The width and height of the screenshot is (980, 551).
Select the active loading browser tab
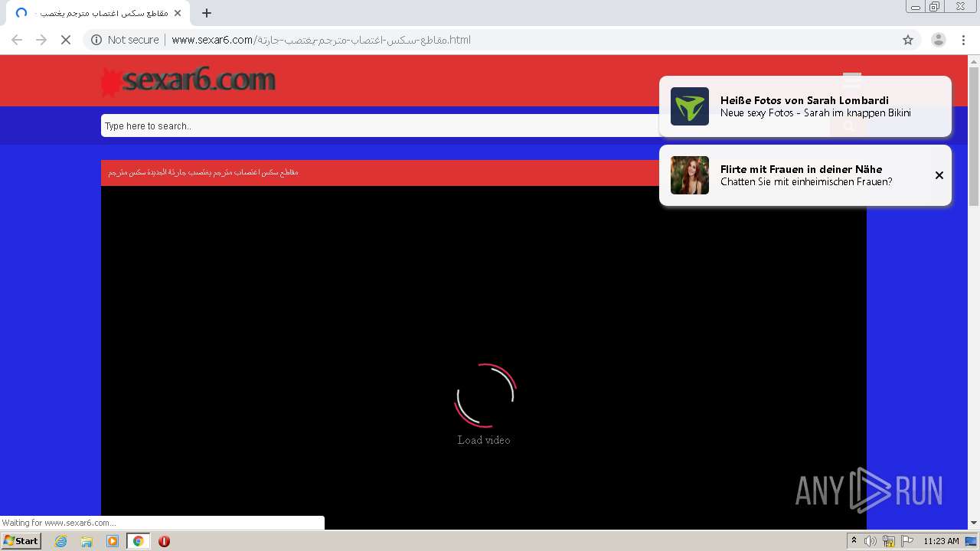coord(98,13)
